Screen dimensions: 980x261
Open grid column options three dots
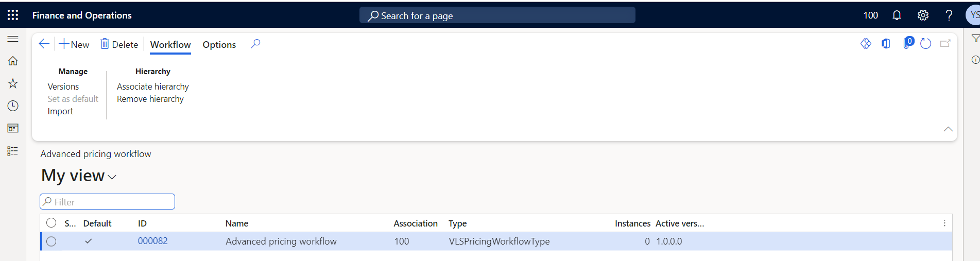click(x=944, y=223)
